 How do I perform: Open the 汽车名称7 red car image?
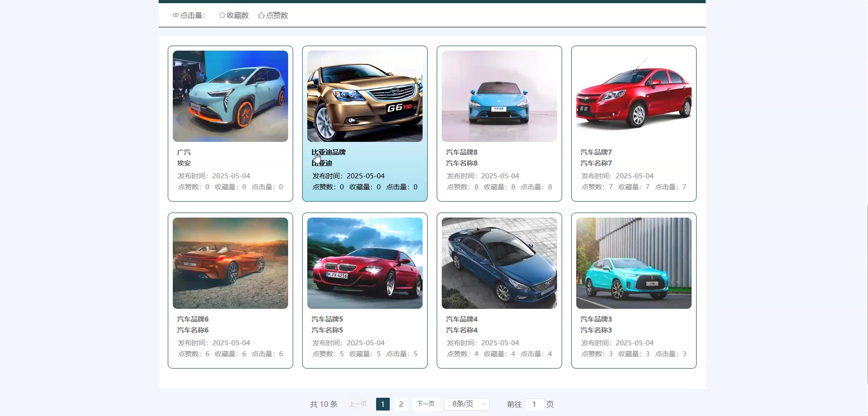[x=634, y=96]
